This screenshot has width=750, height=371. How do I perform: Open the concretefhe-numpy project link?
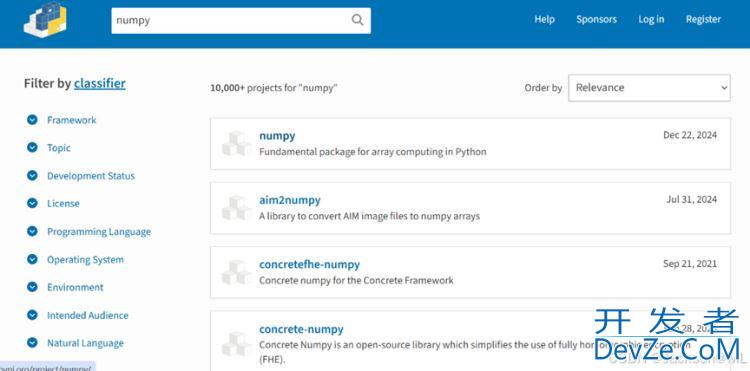[x=309, y=264]
